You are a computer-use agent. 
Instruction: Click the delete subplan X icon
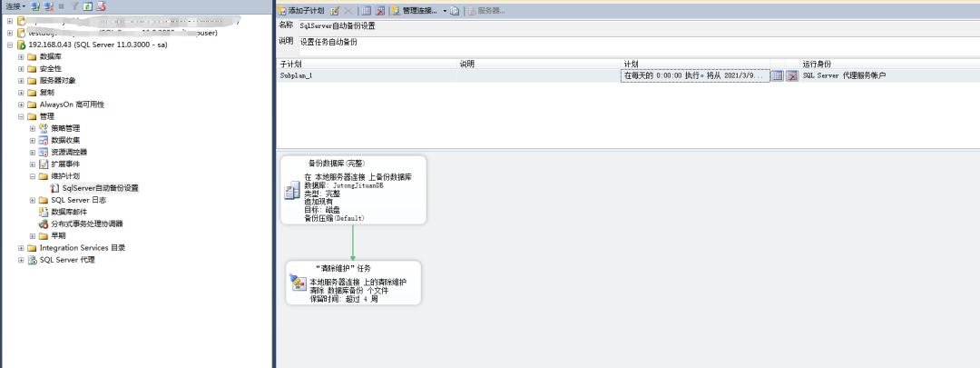coord(348,11)
